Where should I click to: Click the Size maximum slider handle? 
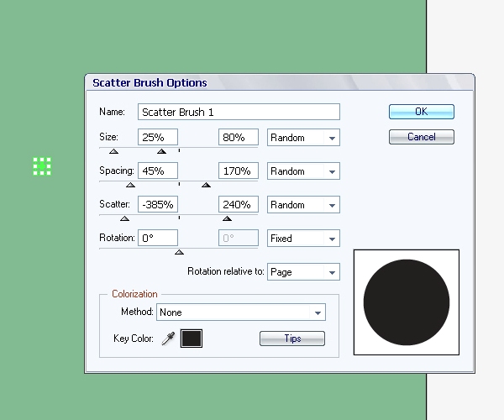click(161, 151)
